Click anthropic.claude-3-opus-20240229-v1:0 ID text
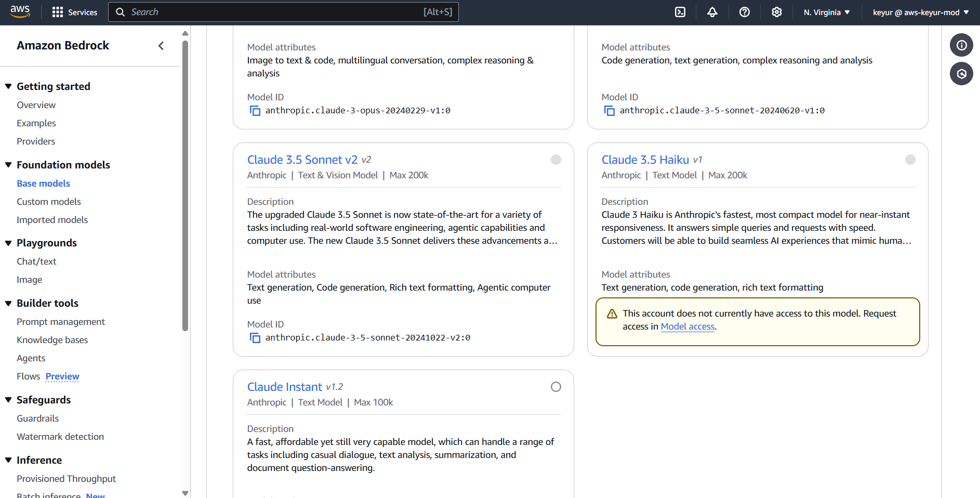The height and width of the screenshot is (498, 980). tap(357, 111)
